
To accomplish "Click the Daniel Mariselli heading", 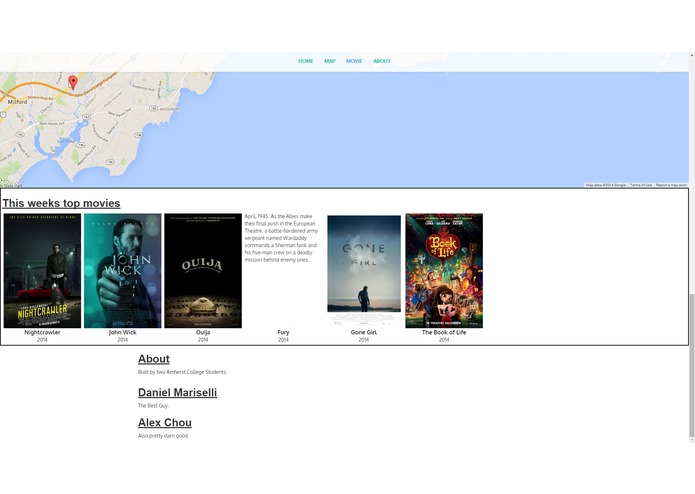I will point(177,393).
